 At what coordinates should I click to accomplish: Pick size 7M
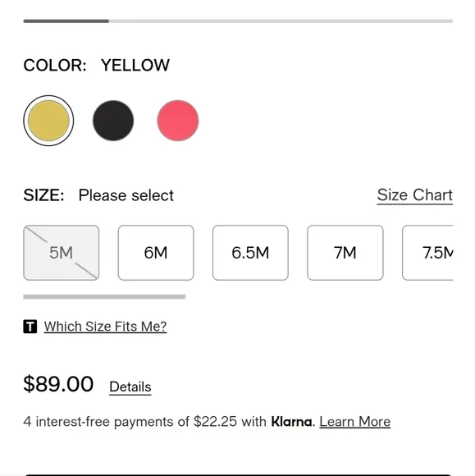tap(345, 253)
